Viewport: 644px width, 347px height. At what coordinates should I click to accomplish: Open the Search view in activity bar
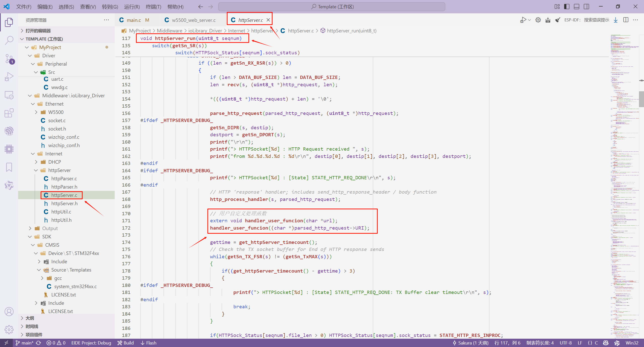pyautogui.click(x=9, y=40)
